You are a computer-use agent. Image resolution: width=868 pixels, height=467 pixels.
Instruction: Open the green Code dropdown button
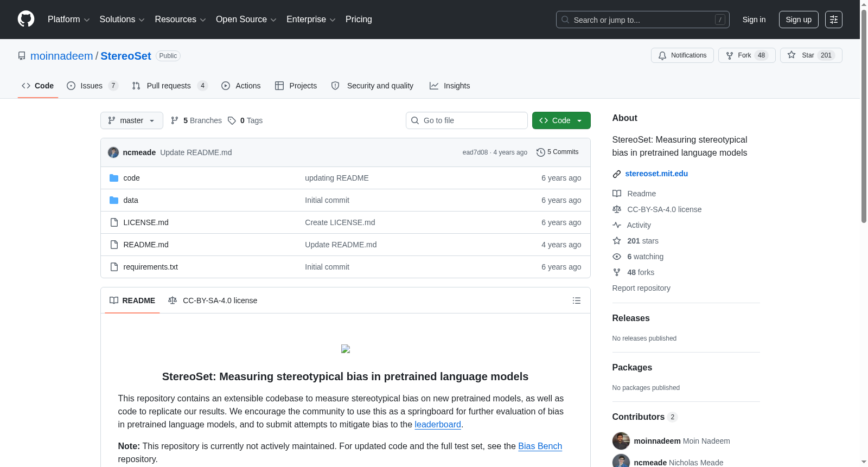(x=561, y=120)
